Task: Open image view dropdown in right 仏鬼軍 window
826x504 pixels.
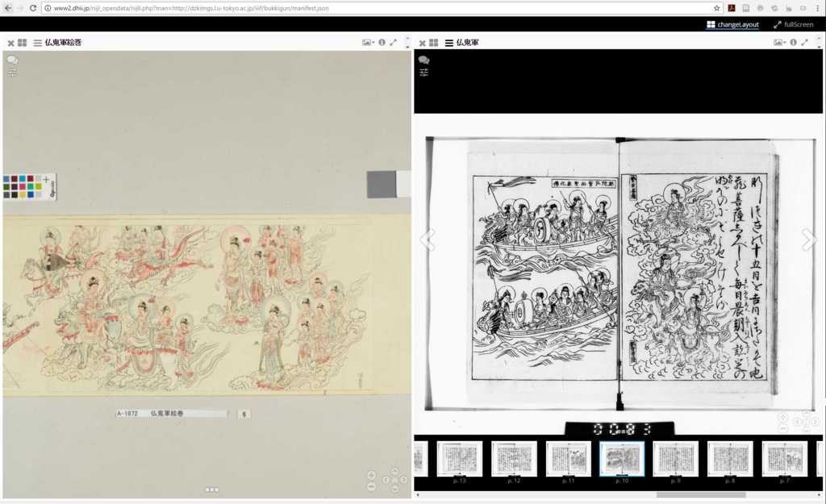Action: (x=780, y=42)
